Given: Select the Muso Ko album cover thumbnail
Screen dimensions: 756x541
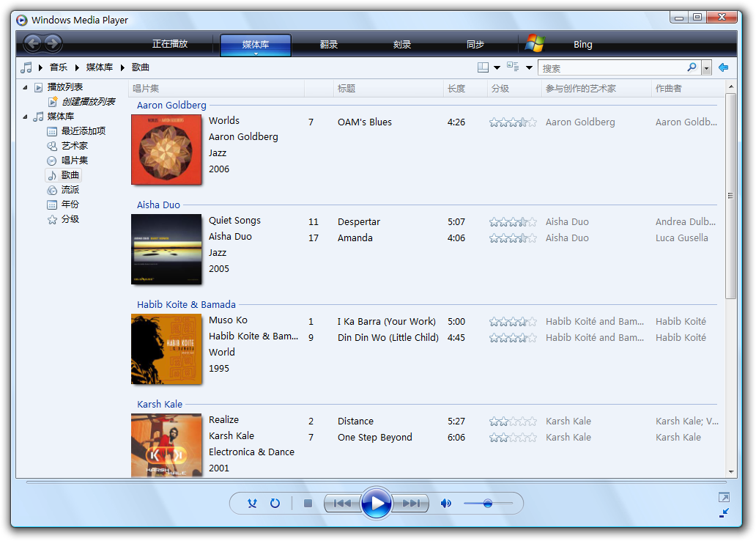Looking at the screenshot, I should click(x=166, y=349).
